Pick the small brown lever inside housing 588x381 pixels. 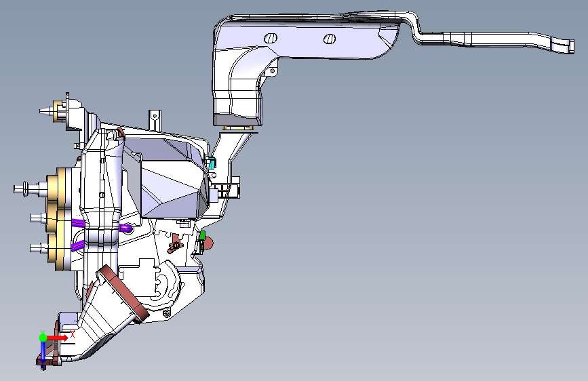pos(175,245)
